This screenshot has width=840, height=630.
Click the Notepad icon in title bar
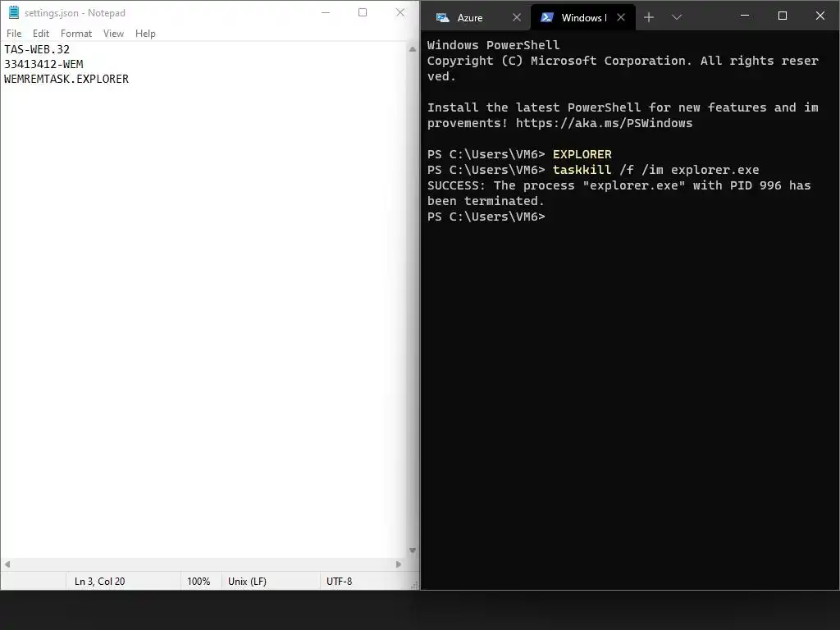tap(14, 12)
